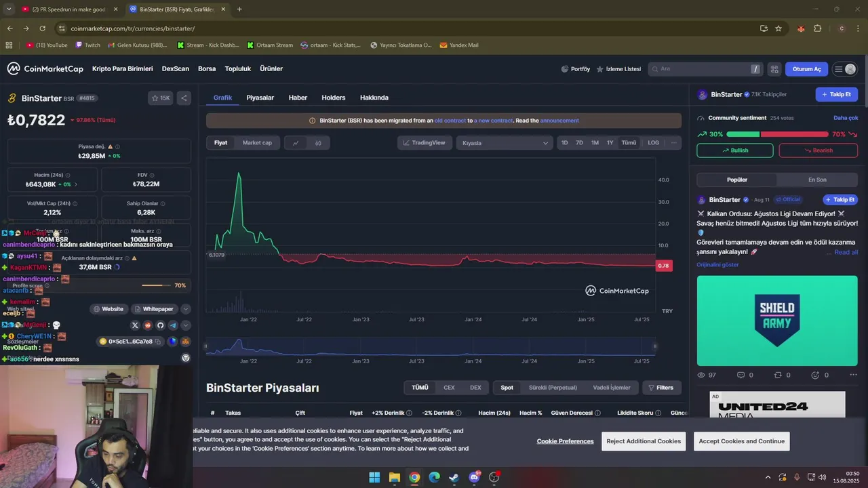Expand Hacim (24s) details arrow
Screen dimensions: 868x488
point(76,184)
